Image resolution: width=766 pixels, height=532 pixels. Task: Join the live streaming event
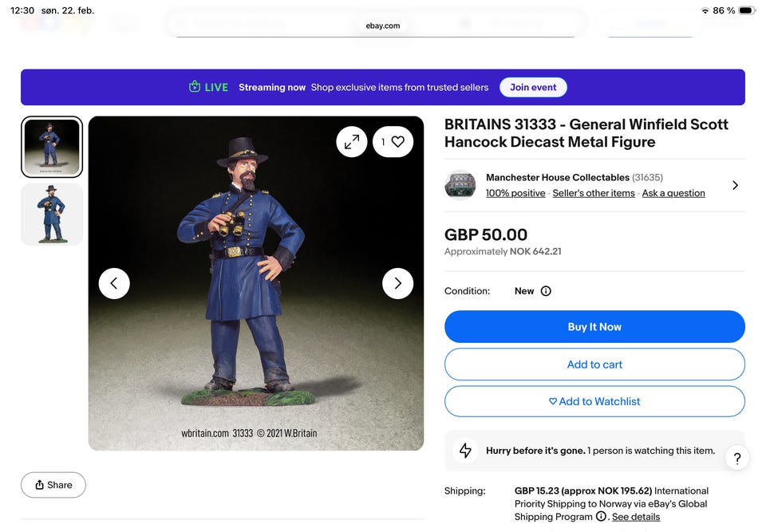pyautogui.click(x=533, y=88)
